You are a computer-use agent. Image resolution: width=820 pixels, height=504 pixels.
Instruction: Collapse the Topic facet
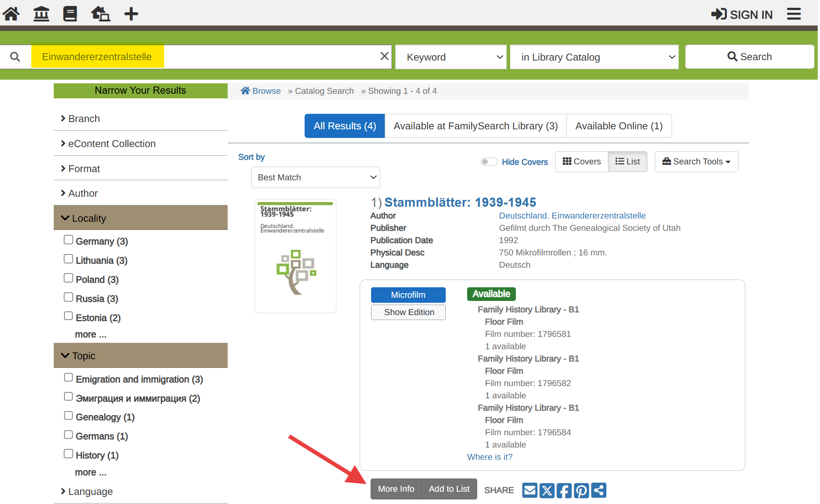coord(141,356)
